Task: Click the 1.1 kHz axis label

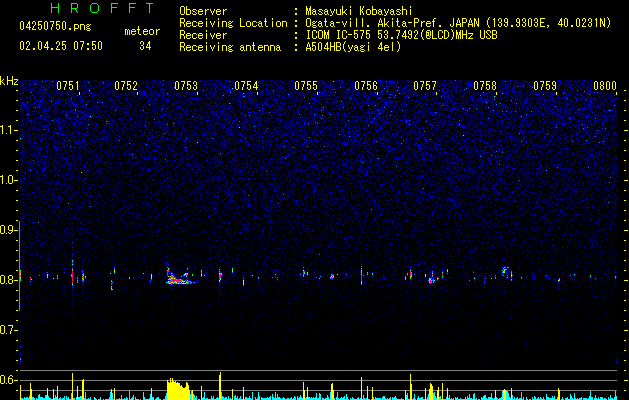Action: point(8,130)
